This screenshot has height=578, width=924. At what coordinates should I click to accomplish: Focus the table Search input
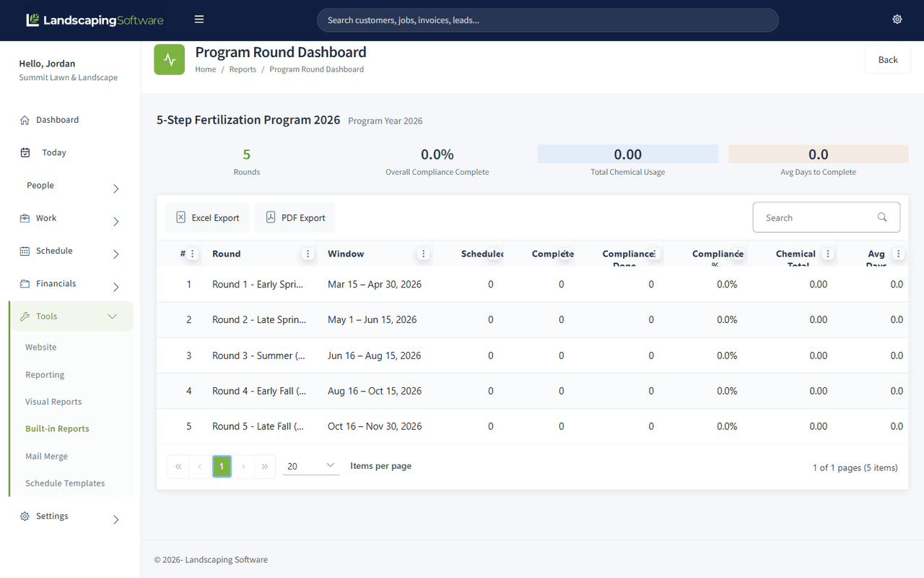click(x=827, y=217)
